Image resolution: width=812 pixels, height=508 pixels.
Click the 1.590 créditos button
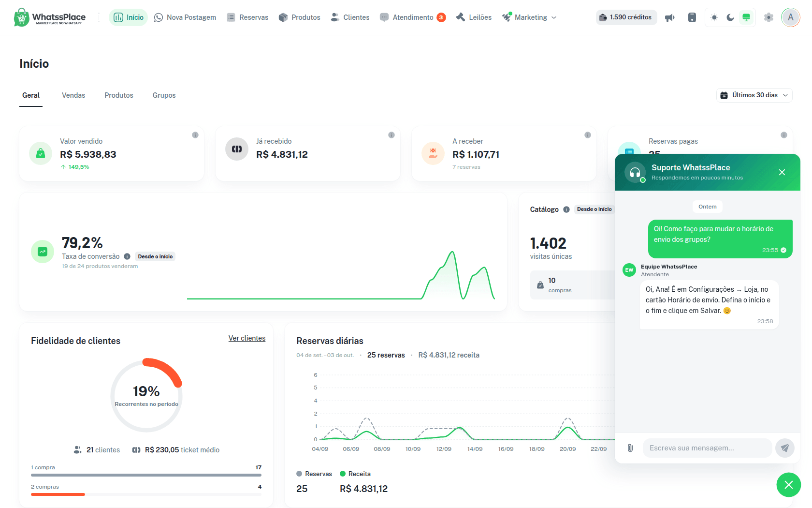tap(626, 17)
